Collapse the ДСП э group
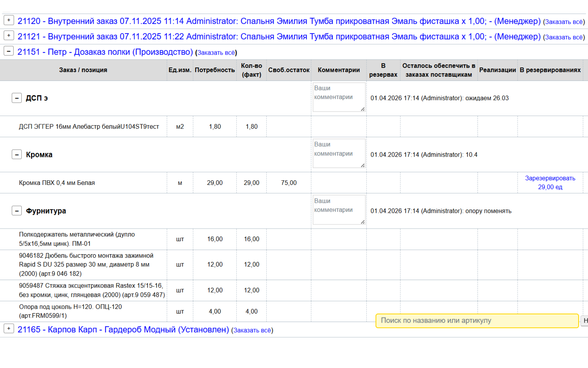This screenshot has width=588, height=368. [x=17, y=98]
